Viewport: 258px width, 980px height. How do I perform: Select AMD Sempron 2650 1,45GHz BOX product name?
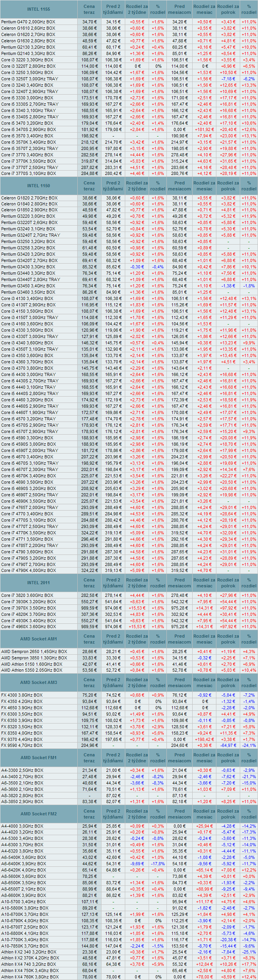tap(34, 651)
